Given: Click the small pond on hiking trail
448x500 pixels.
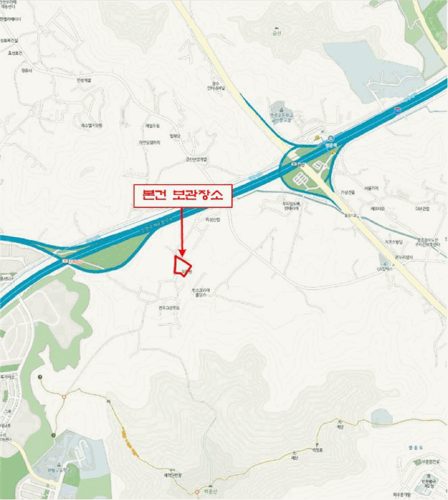Looking at the screenshot, I should tap(382, 417).
